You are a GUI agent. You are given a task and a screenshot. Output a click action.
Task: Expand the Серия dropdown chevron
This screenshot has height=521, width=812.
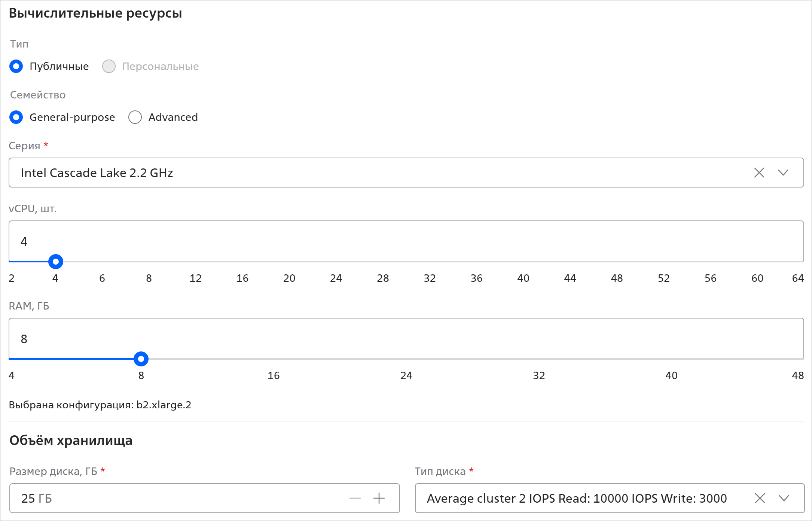tap(783, 173)
